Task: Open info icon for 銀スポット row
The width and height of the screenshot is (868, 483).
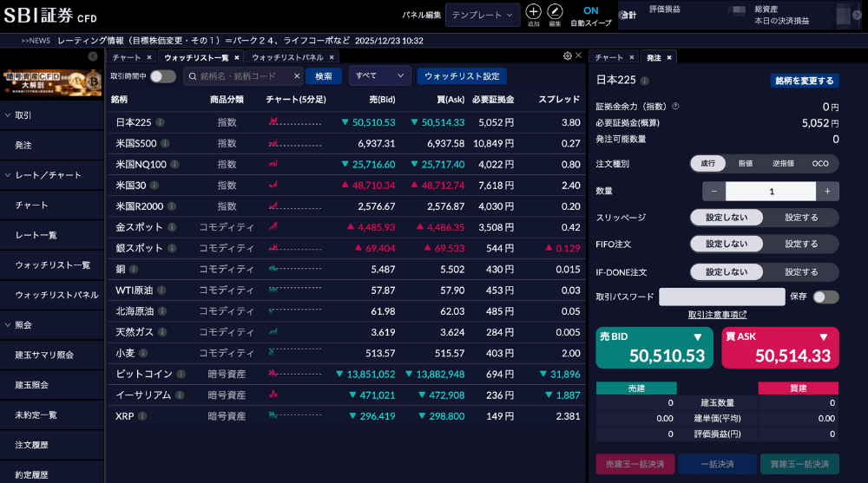Action: pyautogui.click(x=172, y=248)
